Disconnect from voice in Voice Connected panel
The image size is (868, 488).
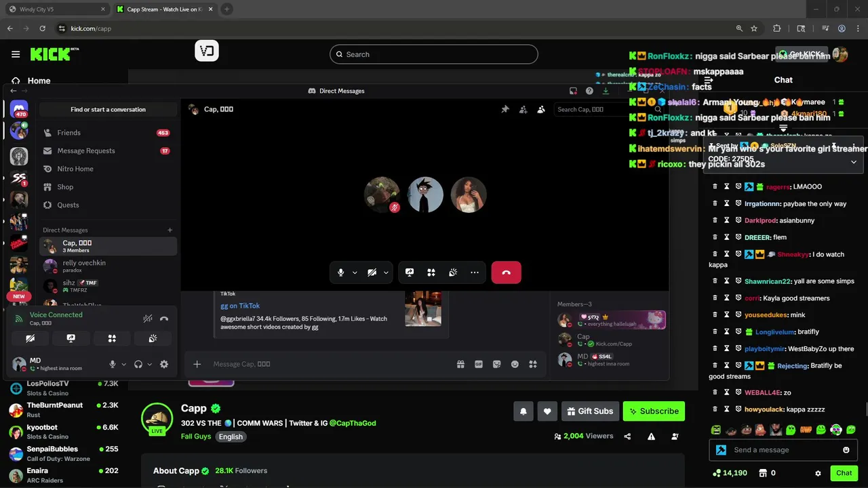coord(163,319)
